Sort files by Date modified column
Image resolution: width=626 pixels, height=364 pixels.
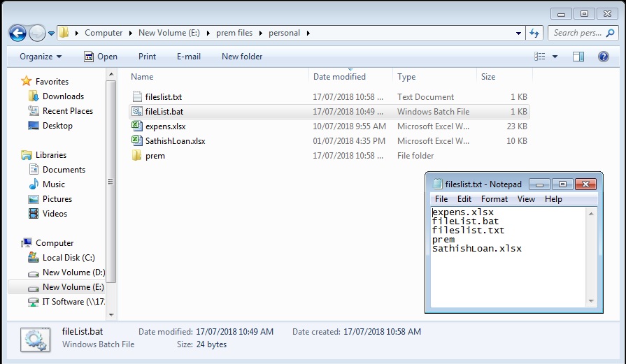coord(339,77)
